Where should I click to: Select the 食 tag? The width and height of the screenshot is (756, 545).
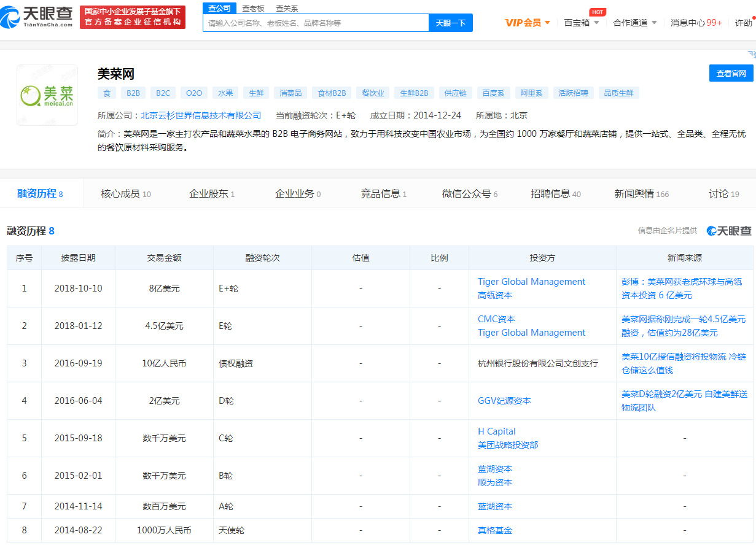[x=106, y=93]
